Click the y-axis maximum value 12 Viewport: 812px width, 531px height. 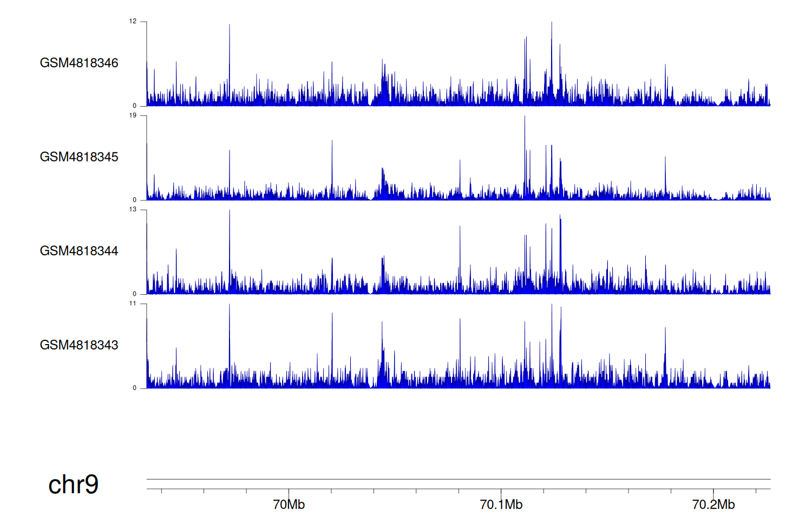pos(133,22)
